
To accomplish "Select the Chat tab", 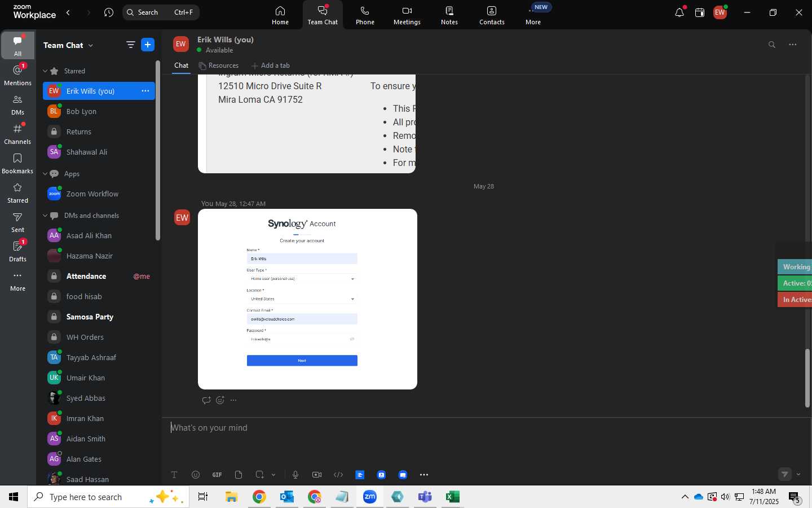I will 181,65.
